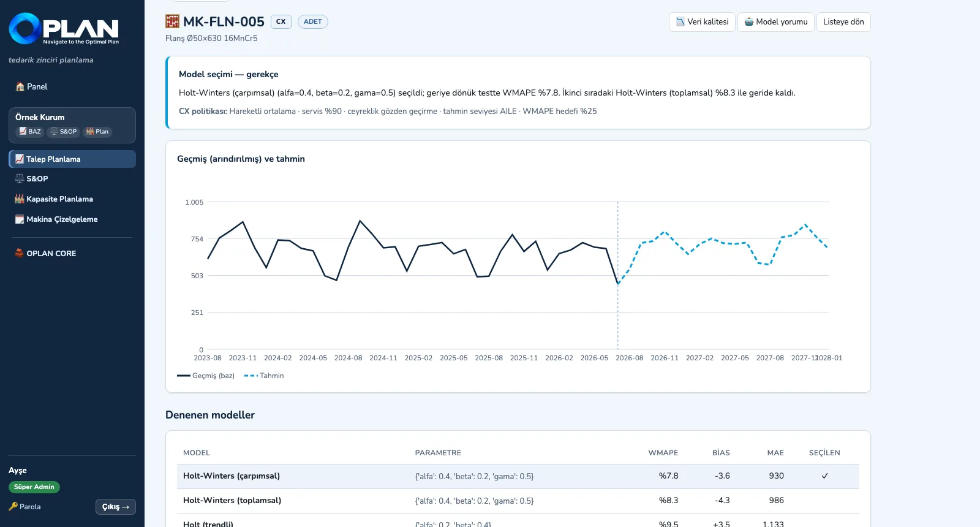The width and height of the screenshot is (980, 527).
Task: Click the S&OP scales icon
Action: [20, 179]
